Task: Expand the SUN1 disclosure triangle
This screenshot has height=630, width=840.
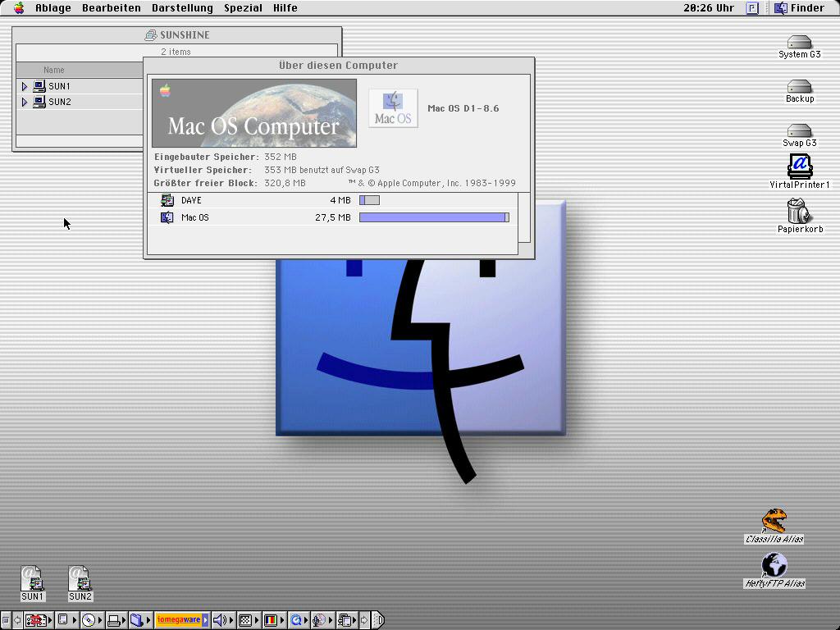Action: coord(25,86)
